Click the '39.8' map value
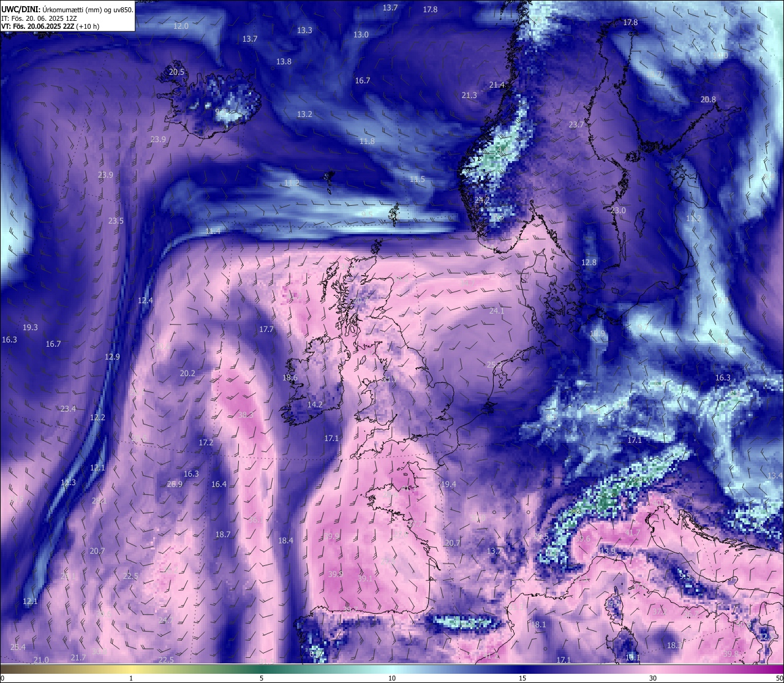784x683 pixels. (x=731, y=654)
